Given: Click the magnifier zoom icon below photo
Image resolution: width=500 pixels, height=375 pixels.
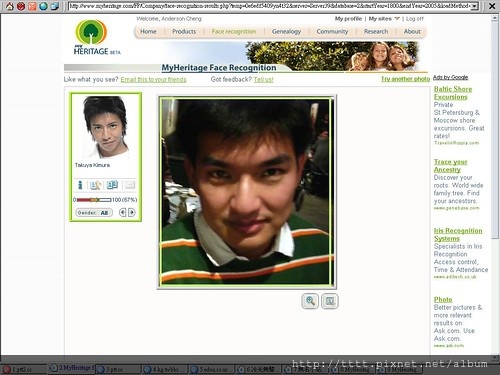Looking at the screenshot, I should click(310, 301).
